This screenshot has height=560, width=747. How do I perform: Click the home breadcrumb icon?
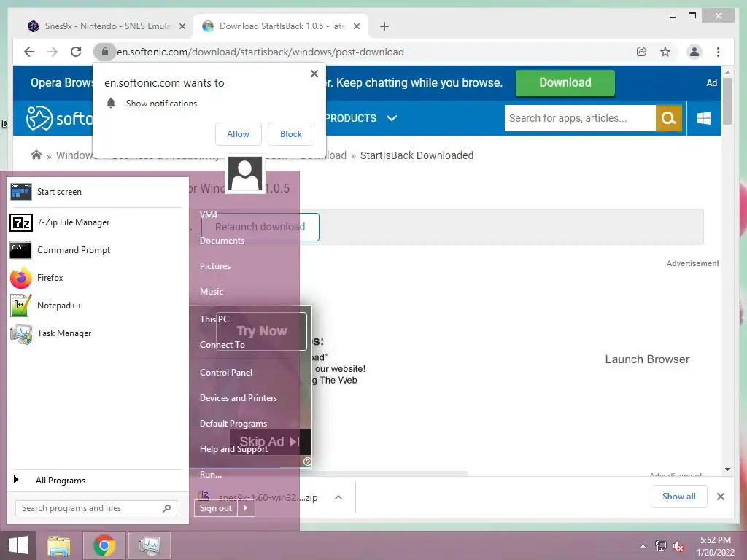click(x=36, y=155)
